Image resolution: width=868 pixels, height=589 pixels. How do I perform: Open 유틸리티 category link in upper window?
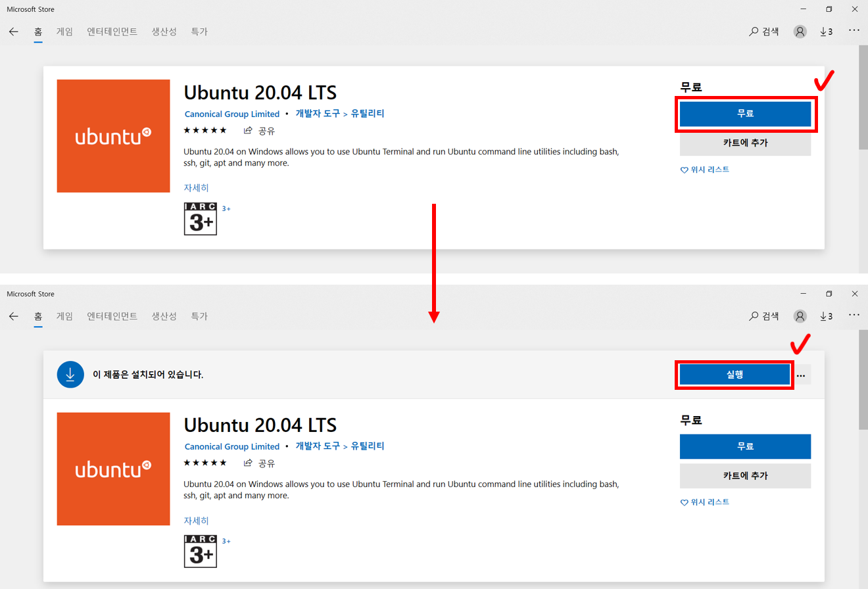point(368,114)
